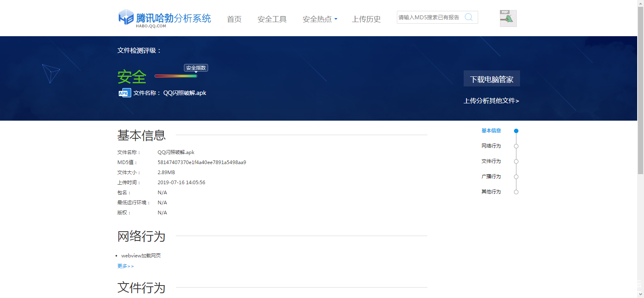
Task: Open the 上传历史 page
Action: (x=366, y=19)
